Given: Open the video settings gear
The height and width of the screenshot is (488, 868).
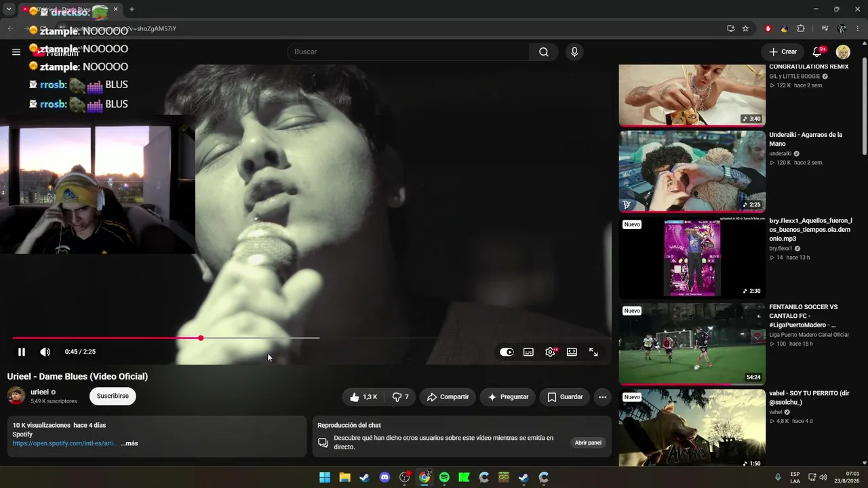Looking at the screenshot, I should 550,352.
